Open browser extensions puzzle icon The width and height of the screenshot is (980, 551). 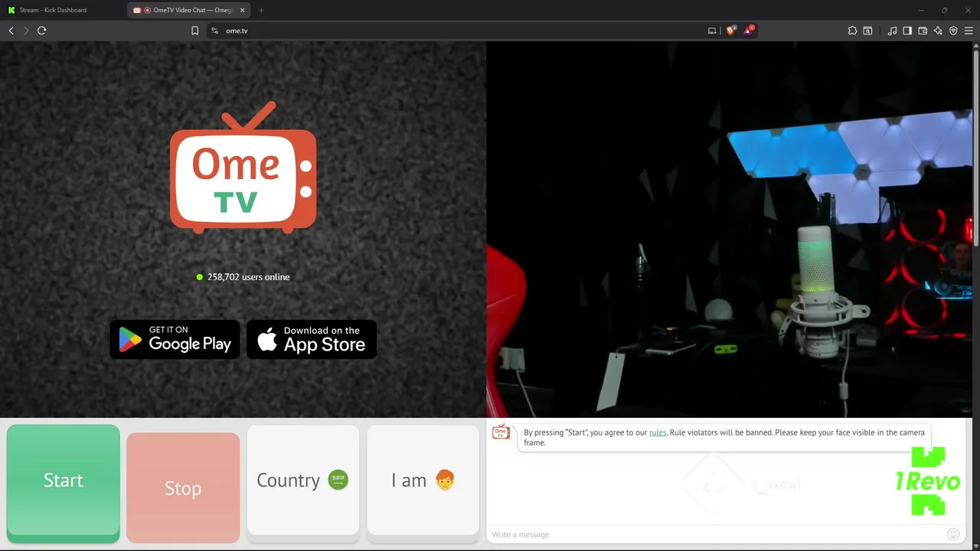[852, 31]
